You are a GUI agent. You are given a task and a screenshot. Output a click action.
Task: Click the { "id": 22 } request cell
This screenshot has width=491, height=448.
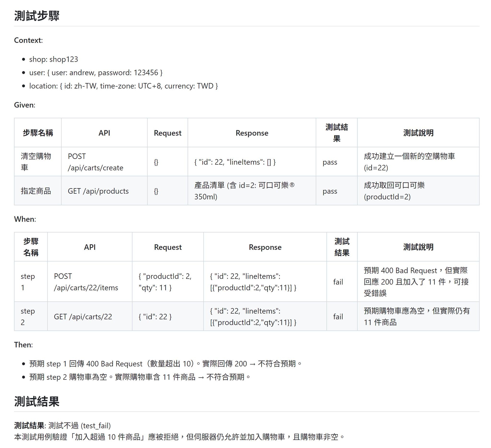point(155,317)
